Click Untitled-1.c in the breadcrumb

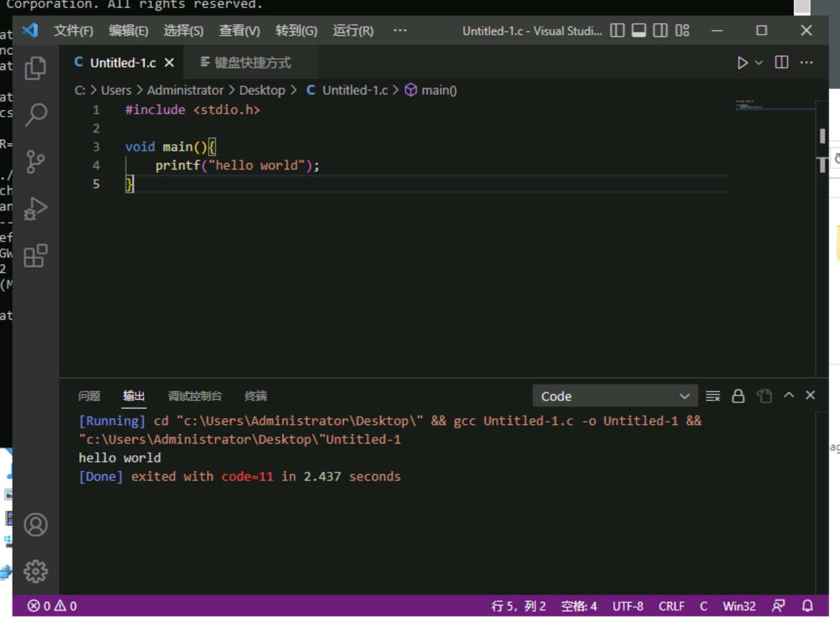pyautogui.click(x=348, y=90)
